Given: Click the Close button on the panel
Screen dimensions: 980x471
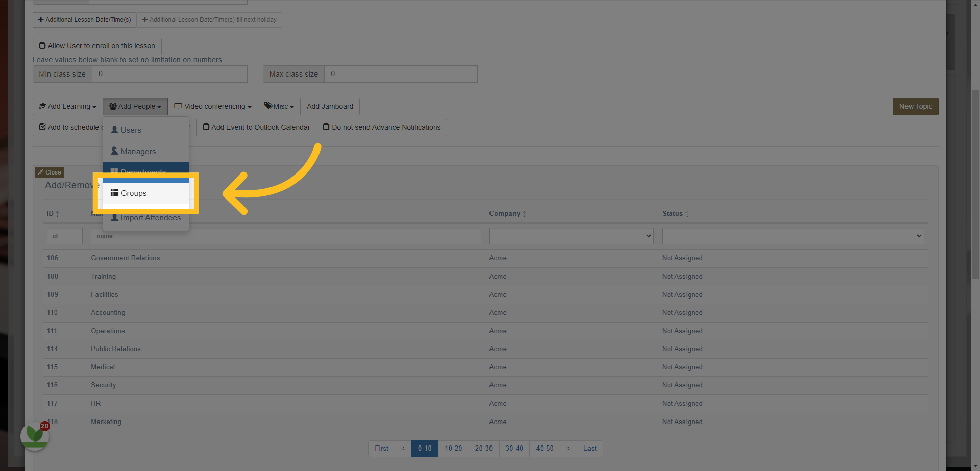Looking at the screenshot, I should click(x=50, y=172).
